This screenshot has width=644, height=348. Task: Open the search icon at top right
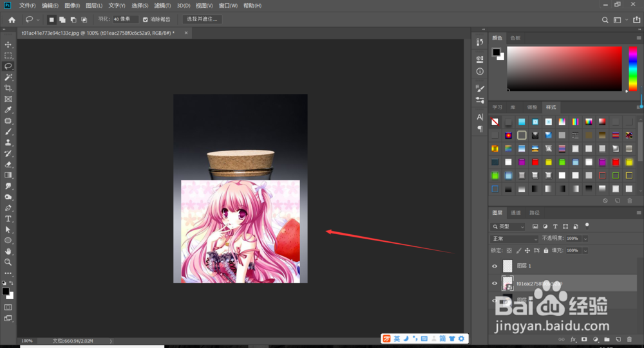click(605, 20)
